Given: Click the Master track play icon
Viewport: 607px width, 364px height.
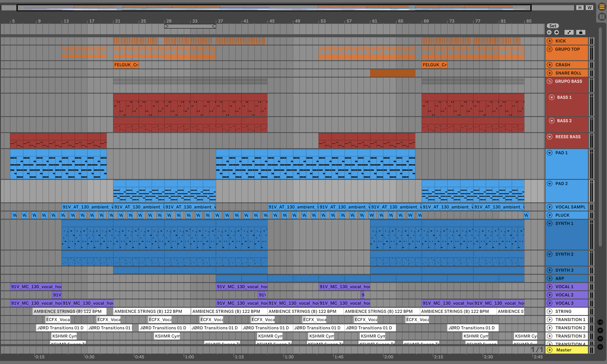Looking at the screenshot, I should coord(550,350).
